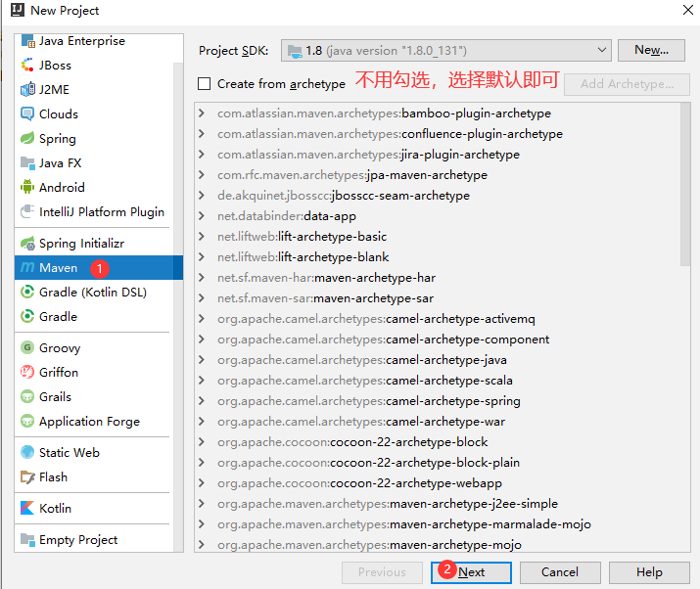700x589 pixels.
Task: Expand the lift-archetype-basic node
Action: point(202,236)
